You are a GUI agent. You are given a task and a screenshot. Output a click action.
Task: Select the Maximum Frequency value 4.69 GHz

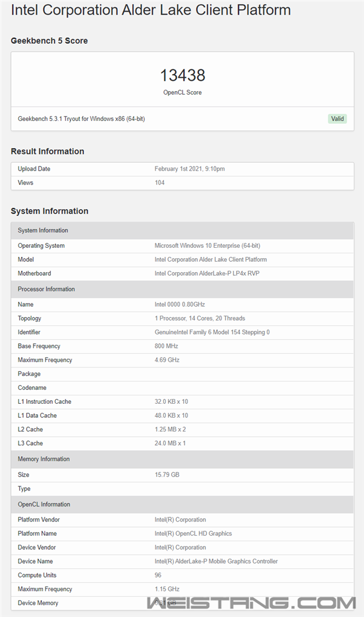coord(167,360)
